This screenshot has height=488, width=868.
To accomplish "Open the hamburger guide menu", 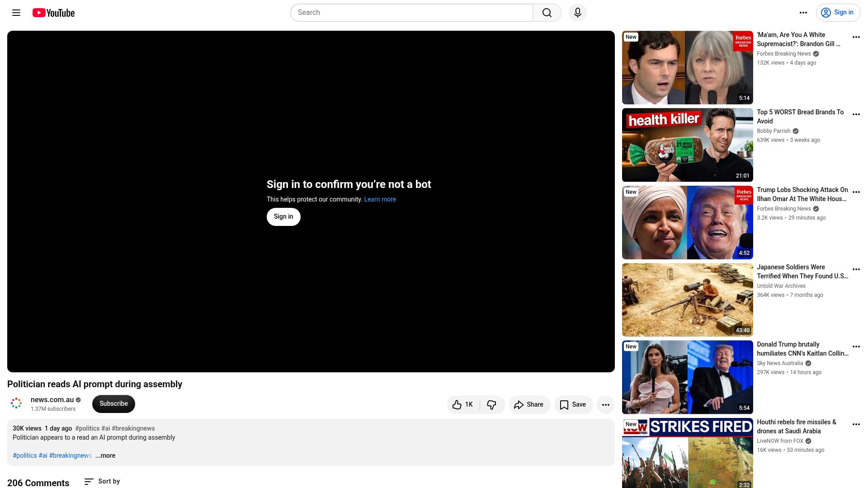I will click(x=16, y=13).
